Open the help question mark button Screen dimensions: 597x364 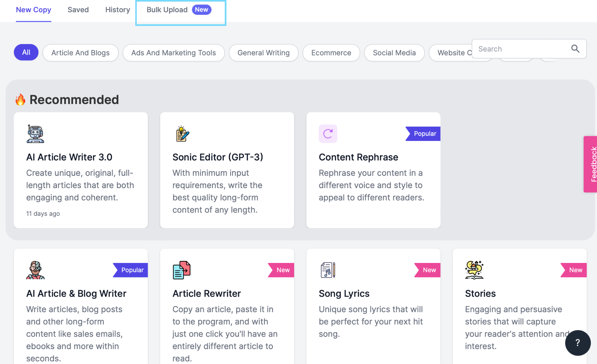tap(577, 343)
